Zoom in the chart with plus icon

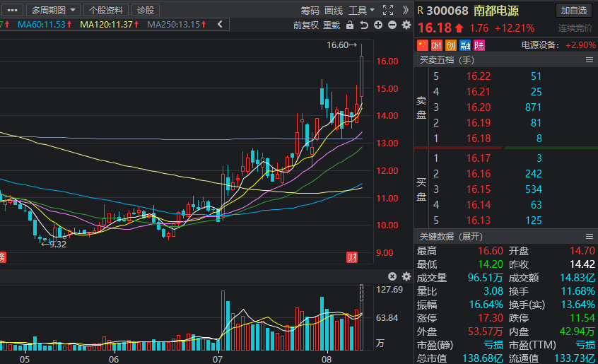(x=379, y=25)
